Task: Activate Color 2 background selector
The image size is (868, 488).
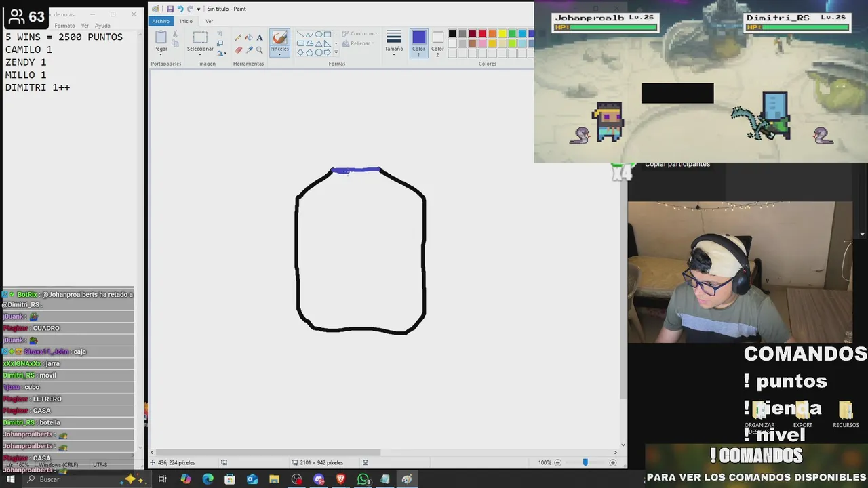Action: pos(438,43)
